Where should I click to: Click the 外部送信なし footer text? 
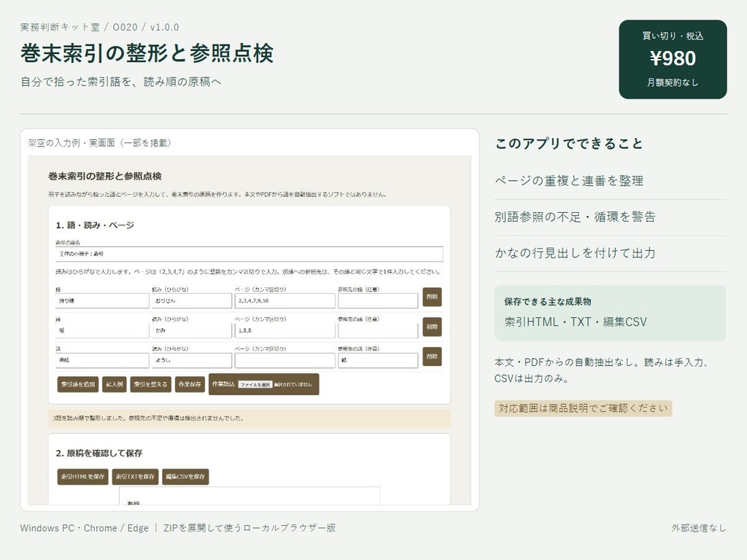pyautogui.click(x=699, y=528)
